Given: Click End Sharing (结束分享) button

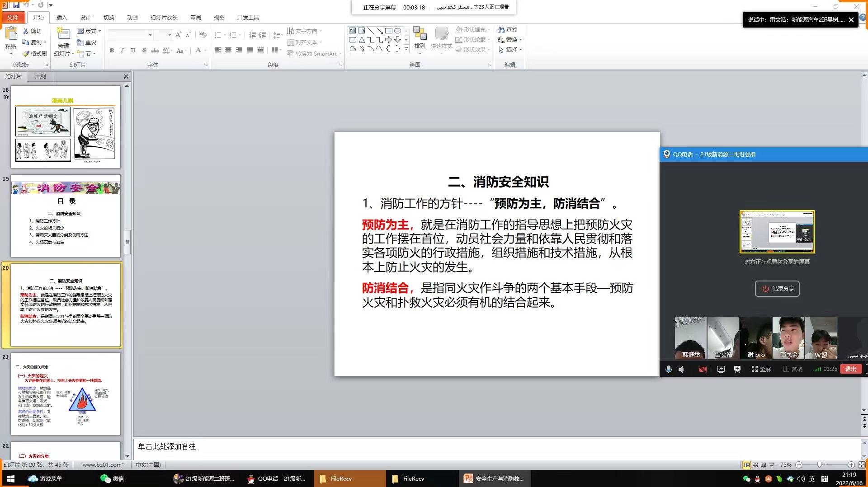Looking at the screenshot, I should (x=777, y=289).
